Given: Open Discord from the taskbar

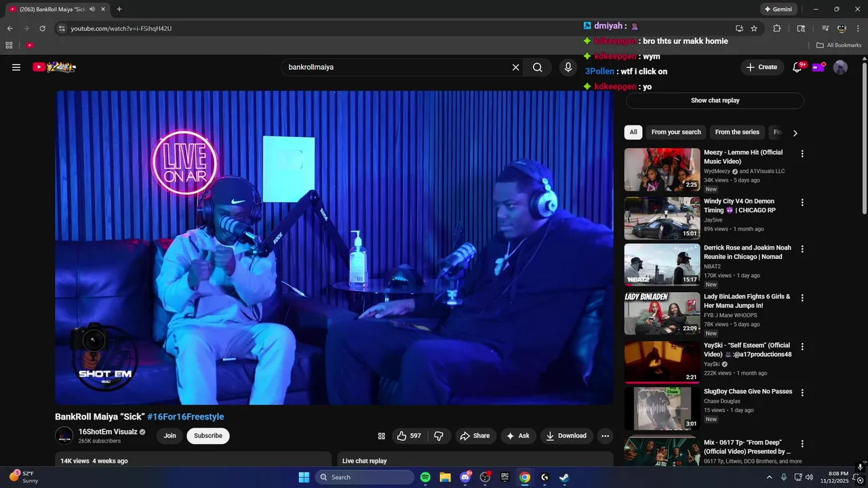Looking at the screenshot, I should 465,477.
